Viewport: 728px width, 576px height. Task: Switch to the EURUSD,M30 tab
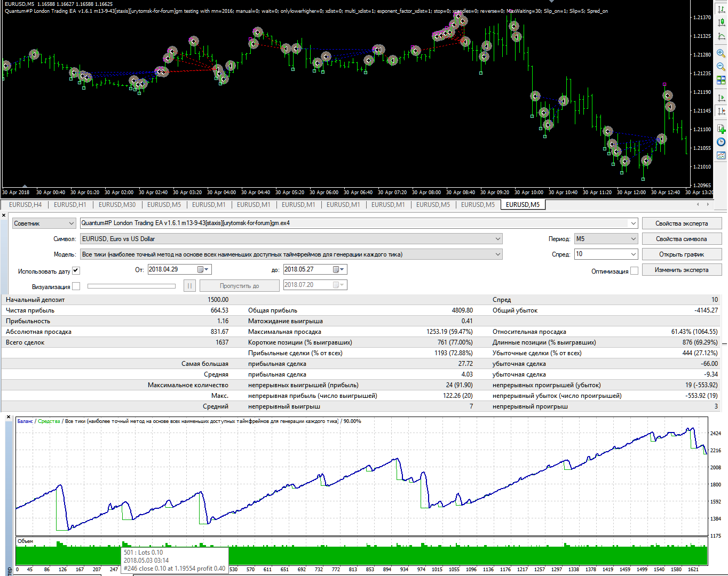[117, 205]
